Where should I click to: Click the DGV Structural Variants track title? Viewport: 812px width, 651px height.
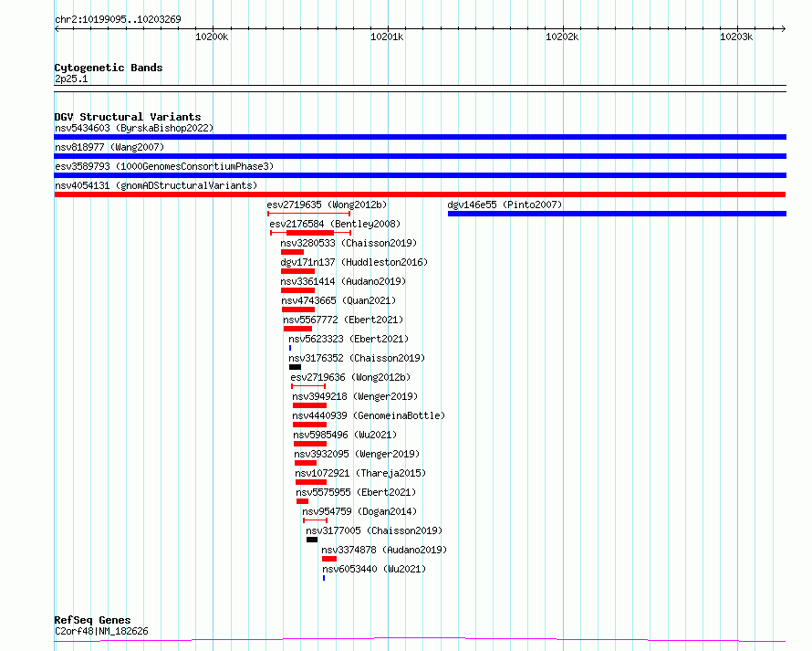tap(128, 117)
